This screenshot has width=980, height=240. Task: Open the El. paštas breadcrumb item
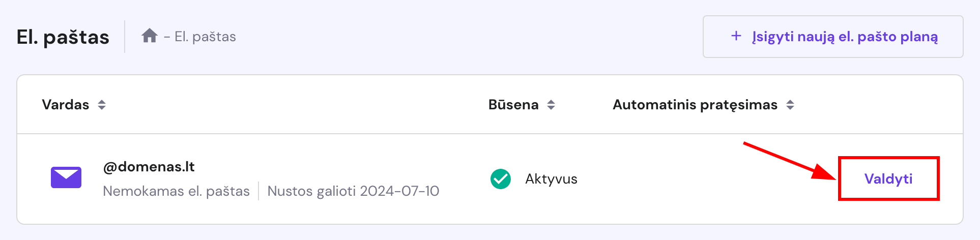[205, 37]
